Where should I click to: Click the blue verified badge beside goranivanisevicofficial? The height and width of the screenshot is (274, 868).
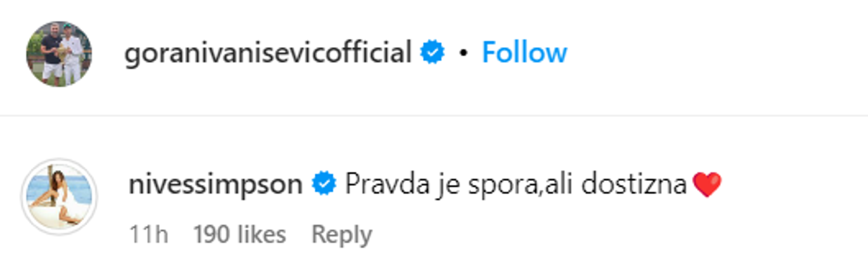pos(432,52)
